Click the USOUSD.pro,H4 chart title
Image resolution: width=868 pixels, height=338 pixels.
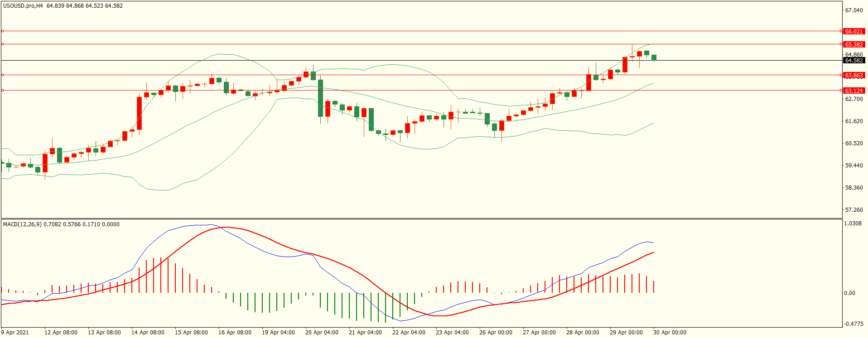pos(23,6)
